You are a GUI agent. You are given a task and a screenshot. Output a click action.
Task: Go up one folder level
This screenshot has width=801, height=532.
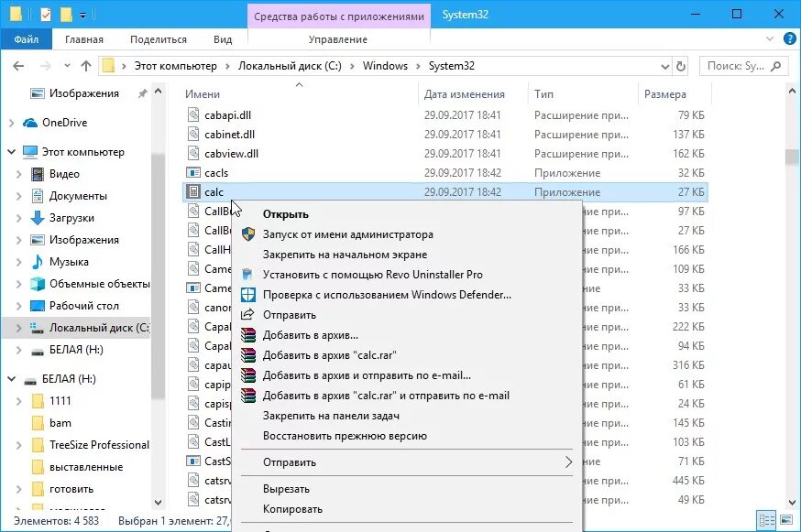86,66
